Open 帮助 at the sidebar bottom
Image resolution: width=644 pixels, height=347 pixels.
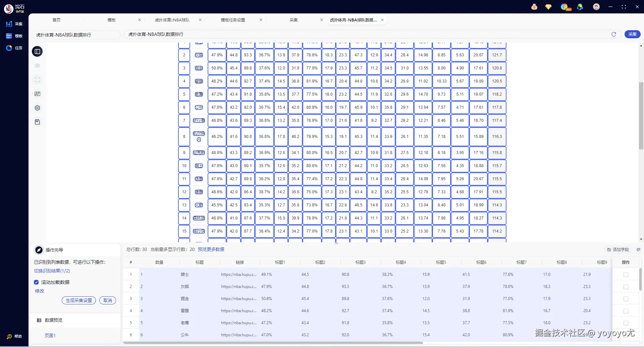pos(14,336)
